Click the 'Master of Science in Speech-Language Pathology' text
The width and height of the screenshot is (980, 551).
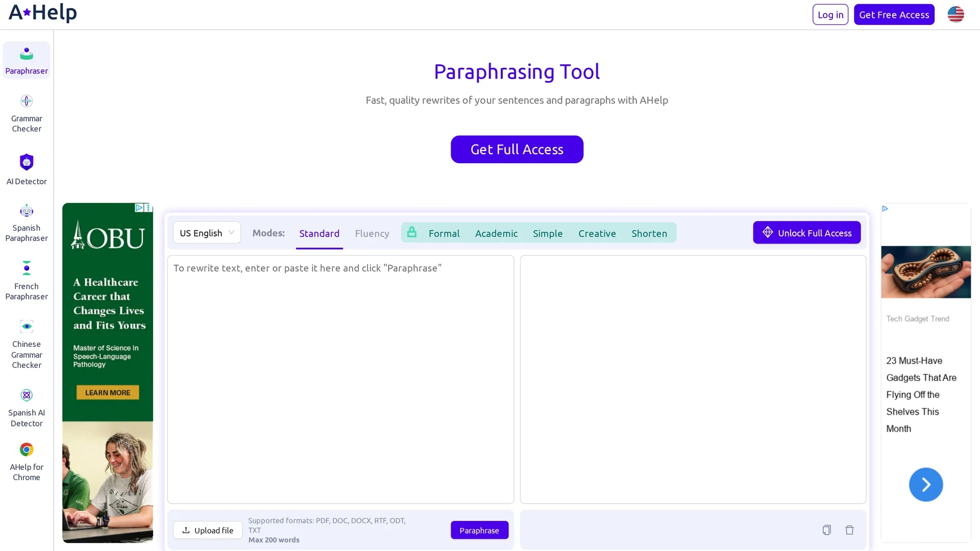(106, 356)
